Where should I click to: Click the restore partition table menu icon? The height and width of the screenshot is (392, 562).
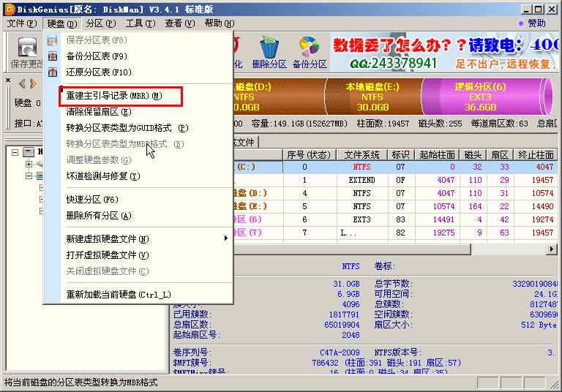[53, 72]
